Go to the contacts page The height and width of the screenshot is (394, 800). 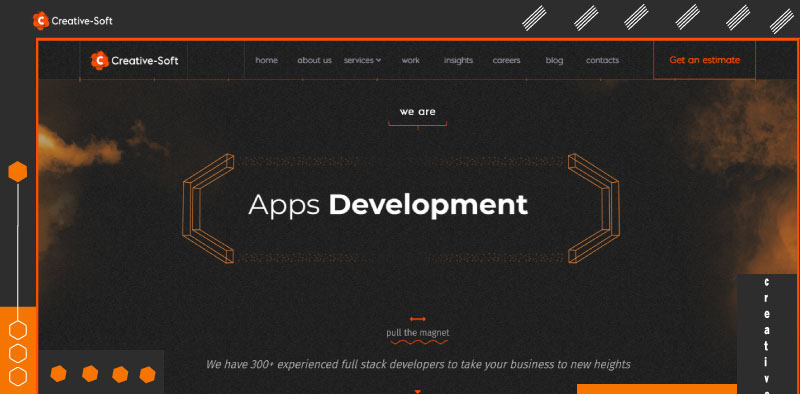602,60
